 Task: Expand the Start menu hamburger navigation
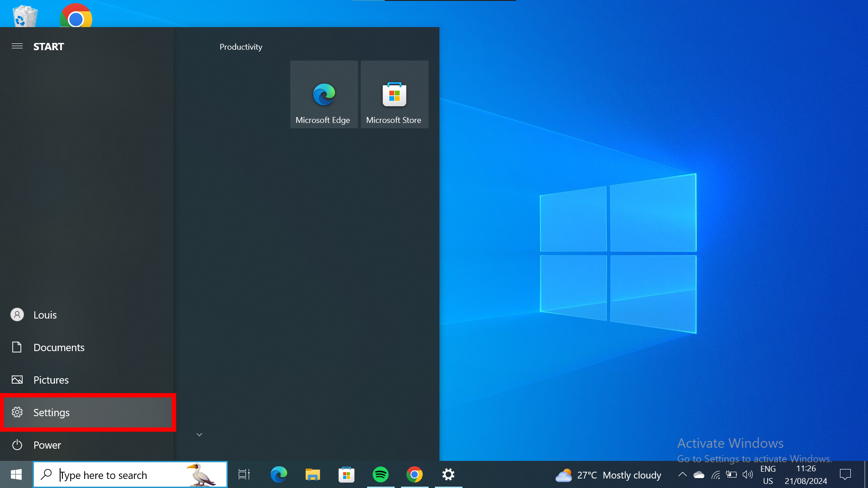click(17, 46)
